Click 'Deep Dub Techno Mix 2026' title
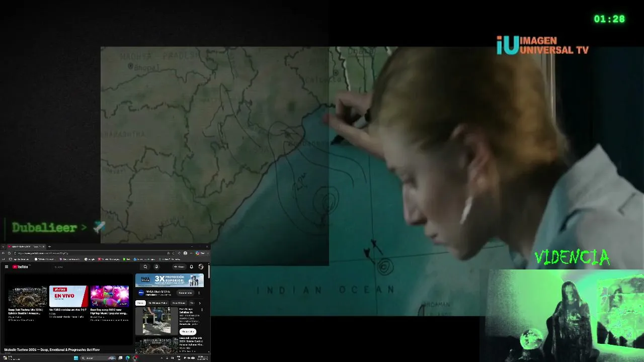The height and width of the screenshot is (362, 644). 25,311
